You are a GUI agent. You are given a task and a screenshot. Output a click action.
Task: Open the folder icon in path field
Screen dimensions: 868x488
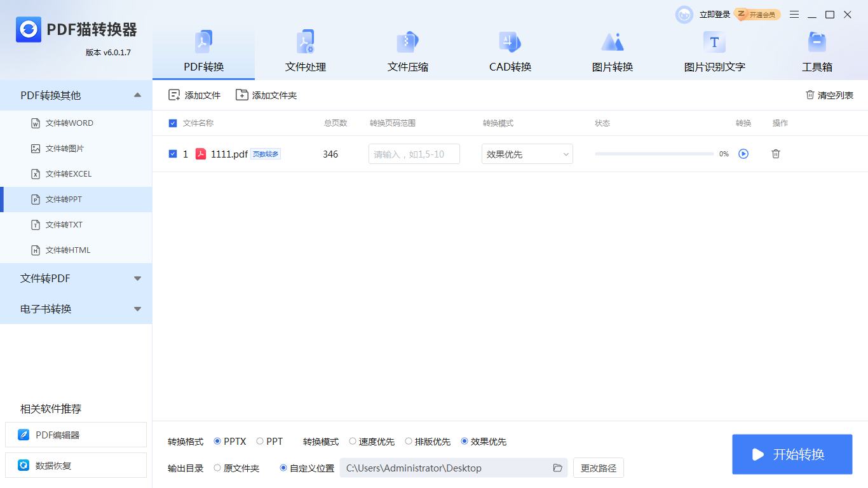(558, 468)
